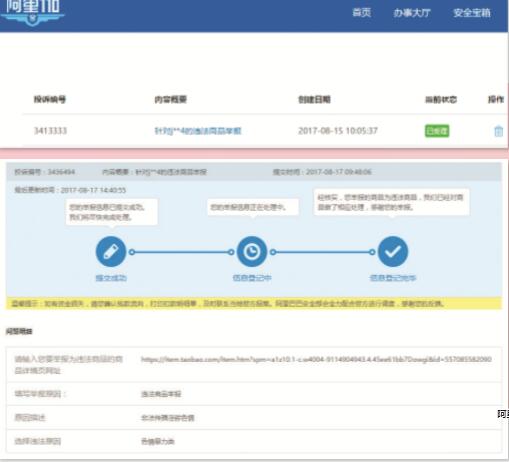Open the 安全宝箱 menu item
The width and height of the screenshot is (509, 462).
pos(472,13)
